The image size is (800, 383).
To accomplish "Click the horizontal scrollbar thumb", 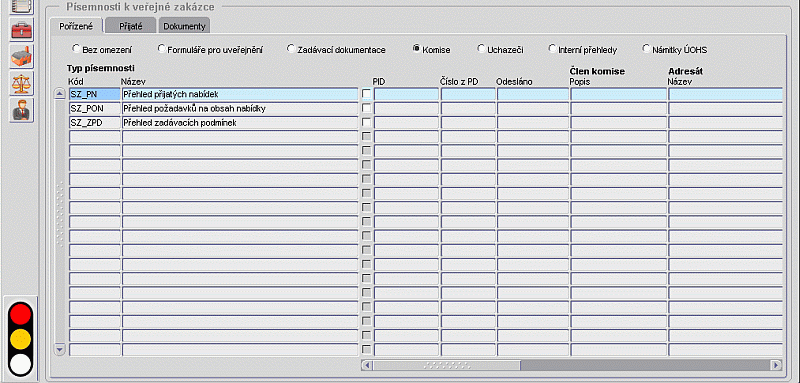I will click(446, 365).
